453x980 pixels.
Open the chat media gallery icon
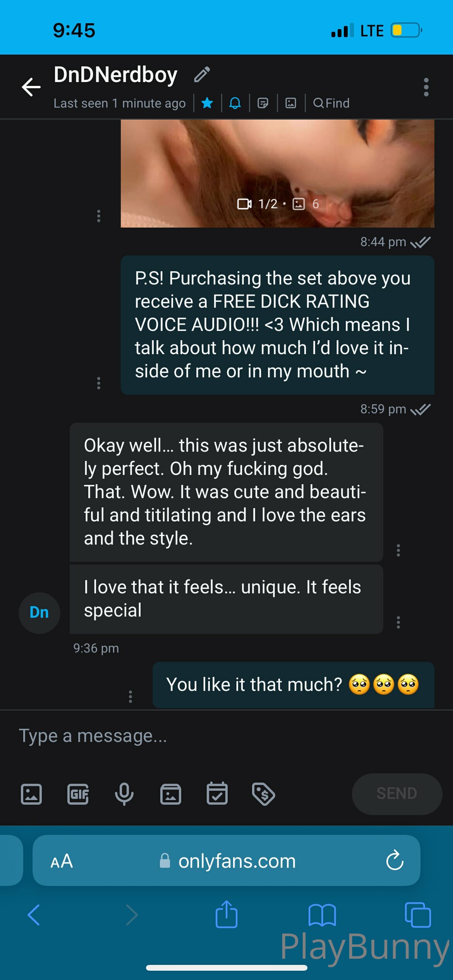291,103
